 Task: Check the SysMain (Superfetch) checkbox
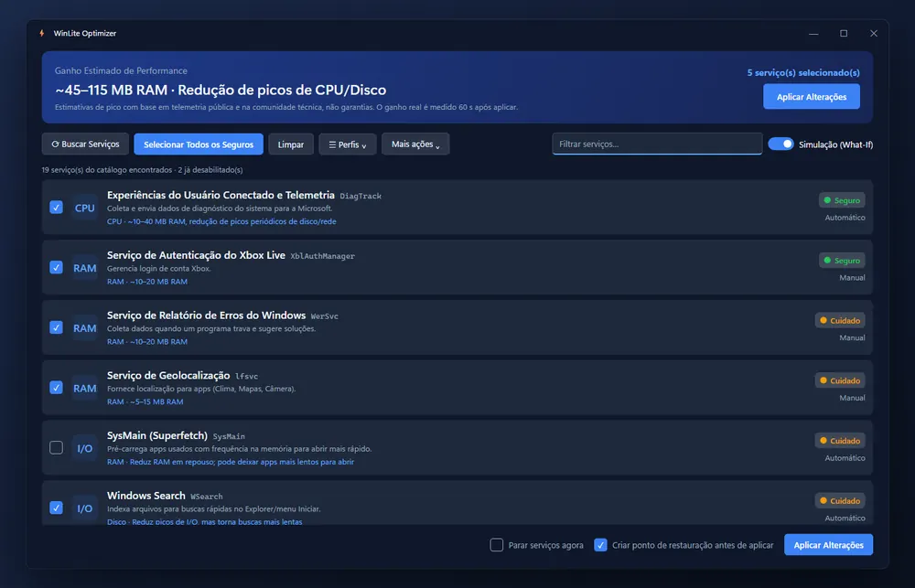coord(56,447)
